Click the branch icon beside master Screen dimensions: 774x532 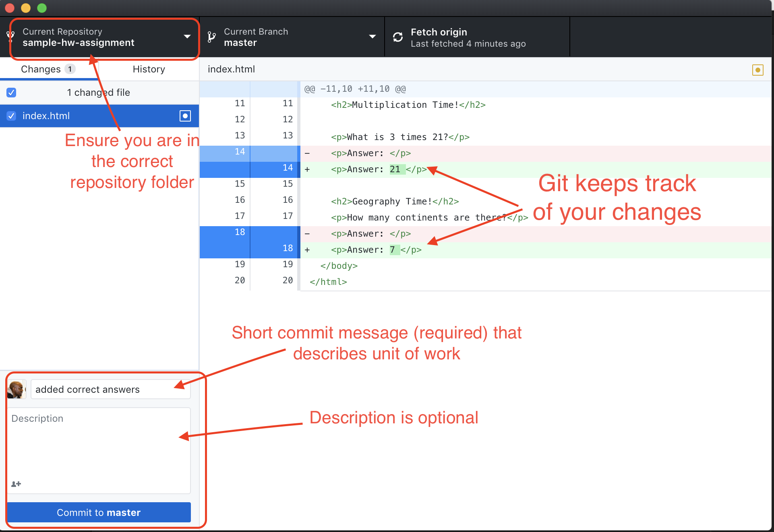pyautogui.click(x=211, y=37)
